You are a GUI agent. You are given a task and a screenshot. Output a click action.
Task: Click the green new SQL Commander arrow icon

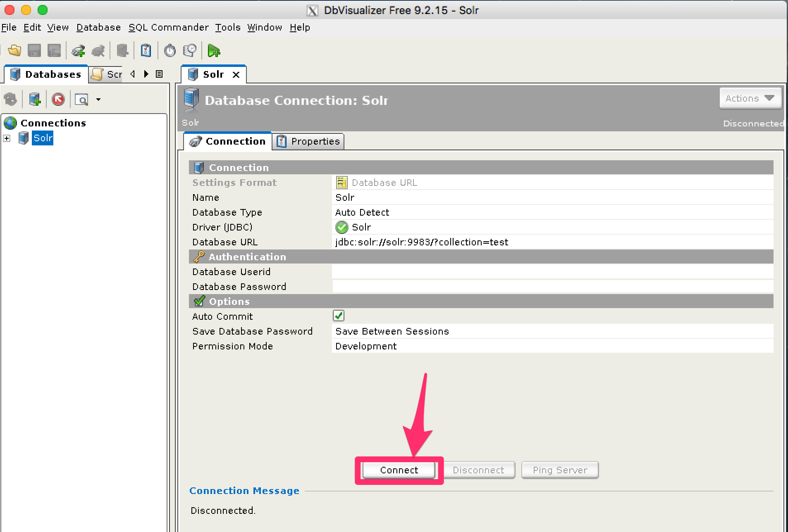click(x=214, y=51)
